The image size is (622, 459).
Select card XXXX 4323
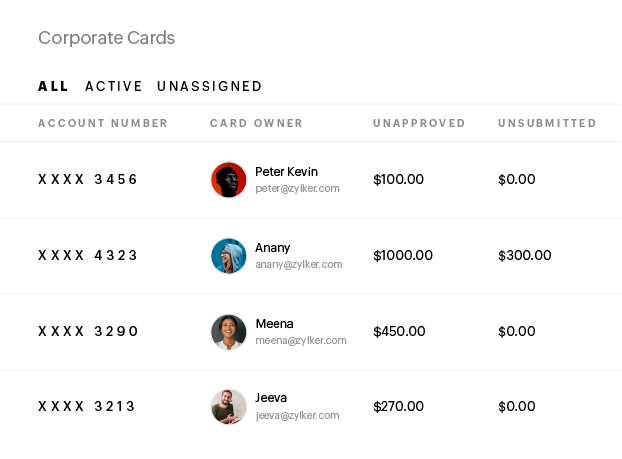[88, 256]
